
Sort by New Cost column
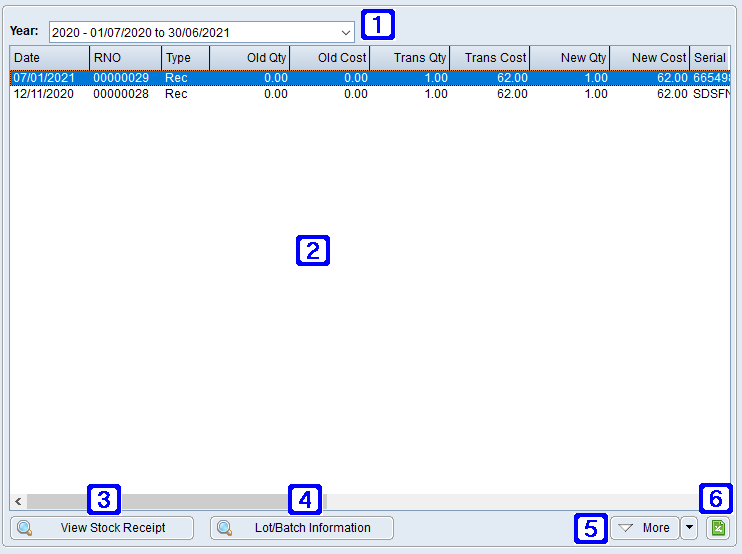pyautogui.click(x=650, y=58)
